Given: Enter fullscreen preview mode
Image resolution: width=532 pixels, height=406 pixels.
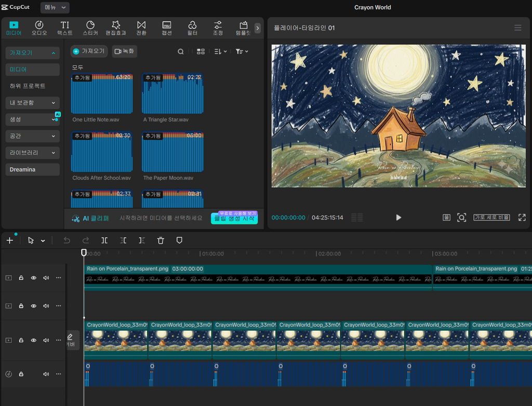Looking at the screenshot, I should (522, 218).
